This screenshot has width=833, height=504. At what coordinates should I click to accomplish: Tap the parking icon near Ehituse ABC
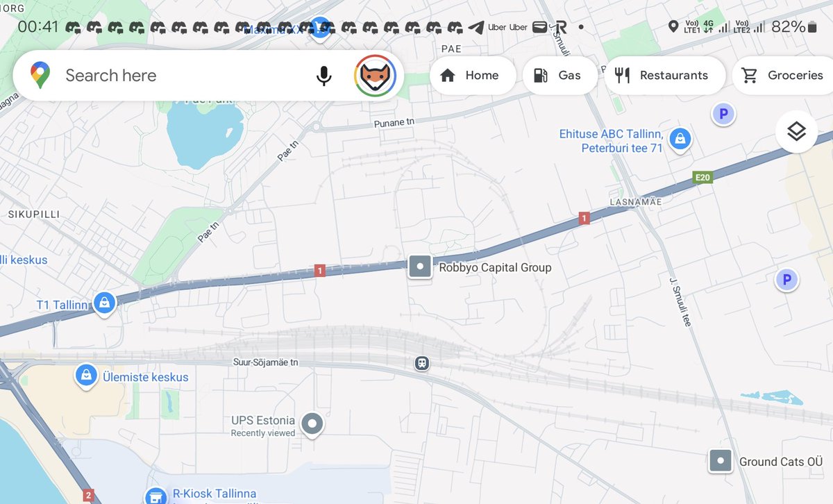tap(723, 114)
